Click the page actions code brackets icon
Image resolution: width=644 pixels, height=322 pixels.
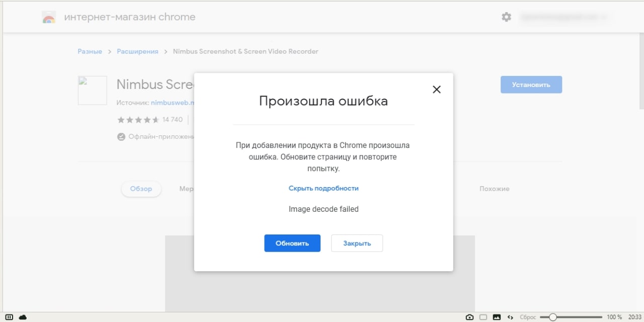click(510, 317)
